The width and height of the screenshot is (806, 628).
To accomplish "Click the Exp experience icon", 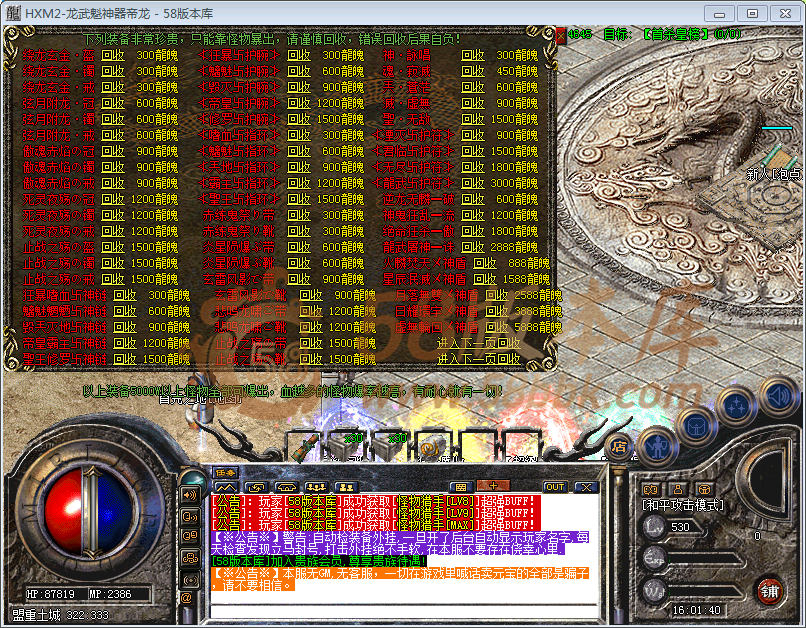I will tap(654, 559).
